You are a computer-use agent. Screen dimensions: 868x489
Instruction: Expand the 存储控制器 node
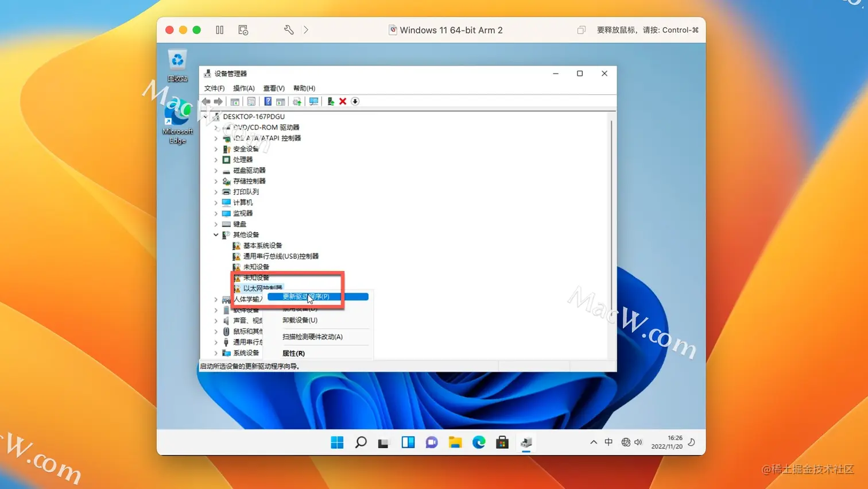pos(216,181)
